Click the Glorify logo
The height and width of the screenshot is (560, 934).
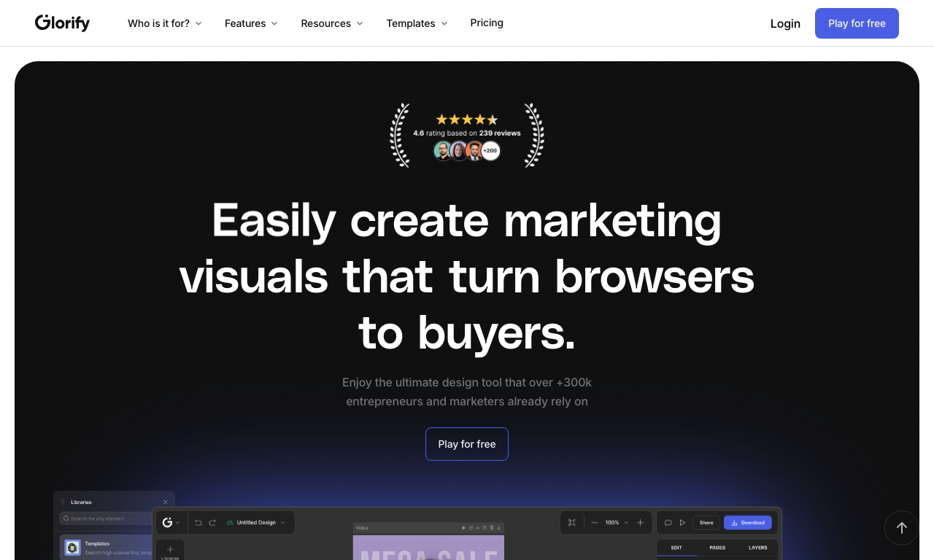tap(62, 23)
